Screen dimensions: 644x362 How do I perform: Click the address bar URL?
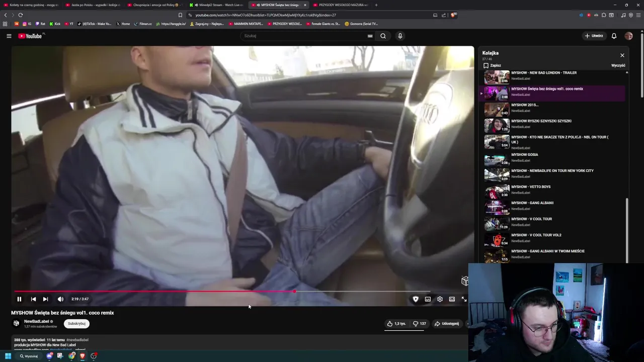266,15
